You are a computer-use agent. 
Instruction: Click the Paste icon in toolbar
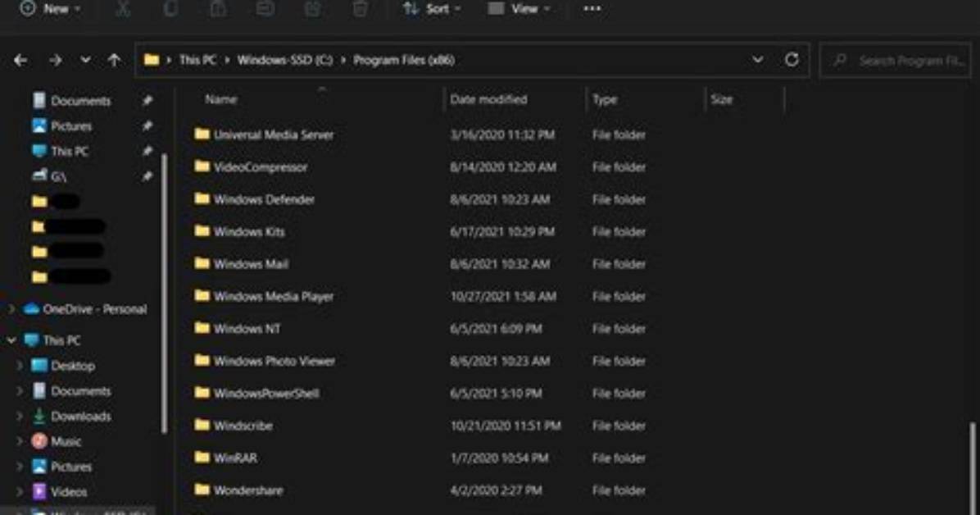(217, 9)
